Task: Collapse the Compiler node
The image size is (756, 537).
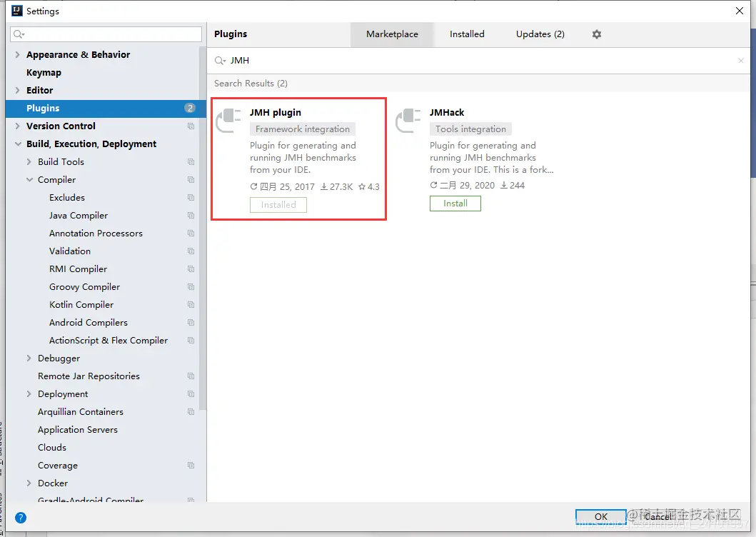Action: point(29,179)
